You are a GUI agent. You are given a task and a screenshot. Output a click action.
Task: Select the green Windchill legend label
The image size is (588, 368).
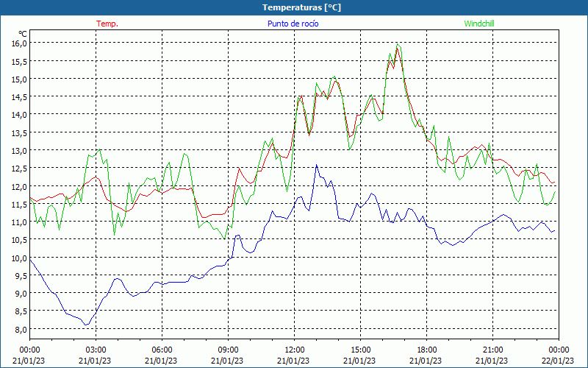tap(479, 24)
